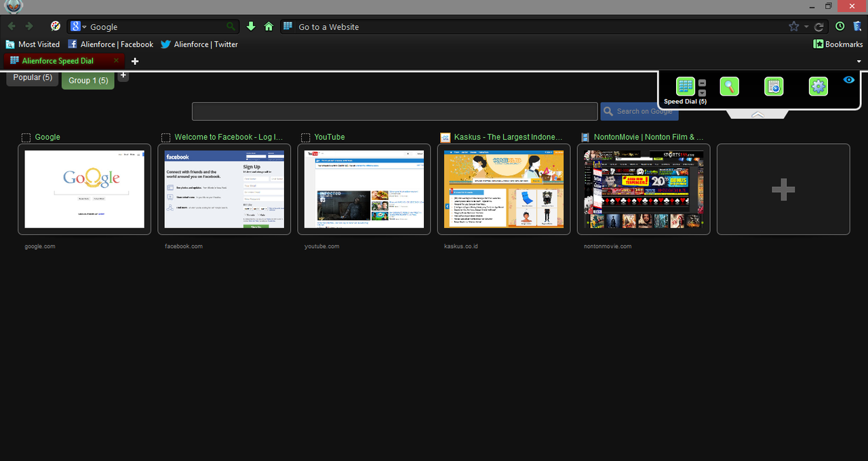
Task: Add a new dial with the big plus tile
Action: 783,189
